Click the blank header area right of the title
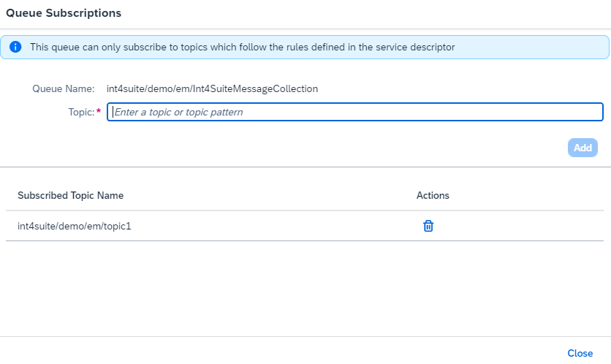 click(365, 13)
